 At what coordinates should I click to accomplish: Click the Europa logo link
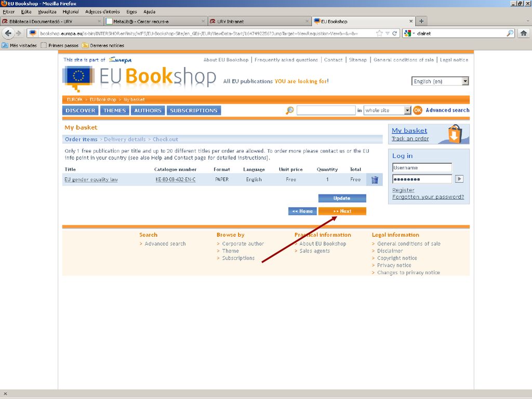point(120,60)
